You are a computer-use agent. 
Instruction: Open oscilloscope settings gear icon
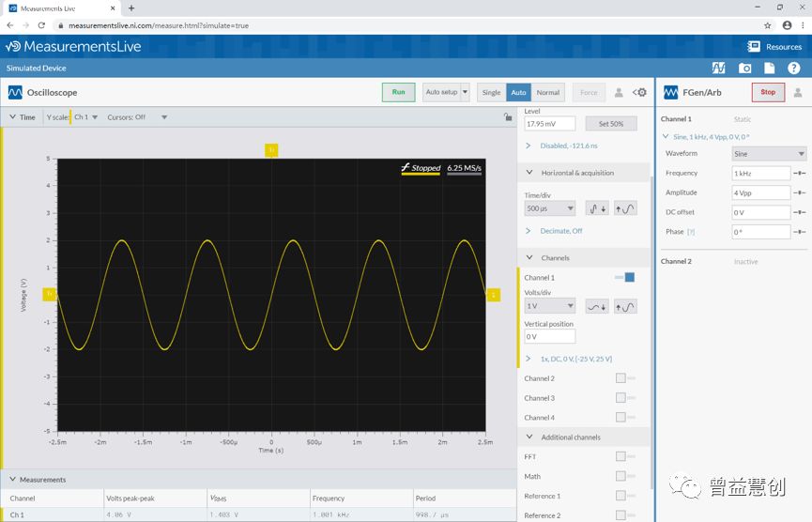[x=640, y=92]
